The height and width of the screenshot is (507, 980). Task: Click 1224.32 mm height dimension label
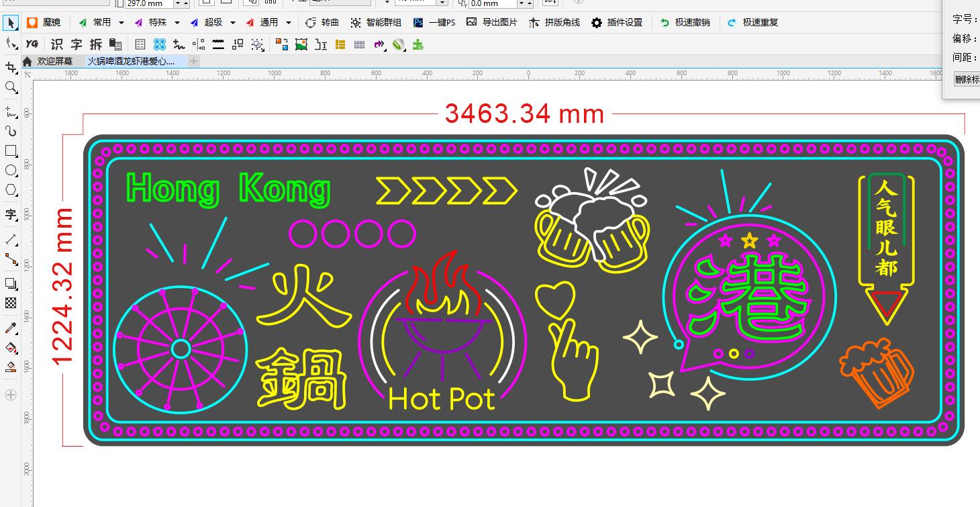point(62,287)
